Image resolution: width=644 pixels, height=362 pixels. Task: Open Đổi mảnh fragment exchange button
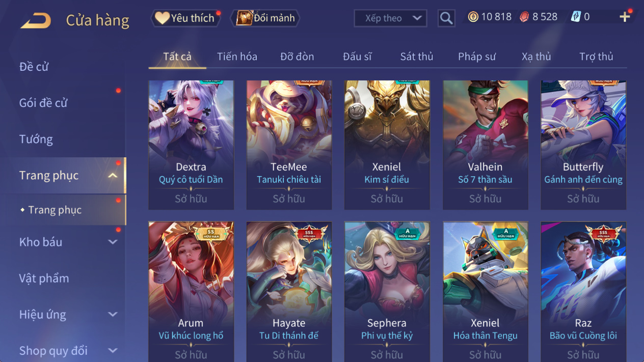pos(265,18)
